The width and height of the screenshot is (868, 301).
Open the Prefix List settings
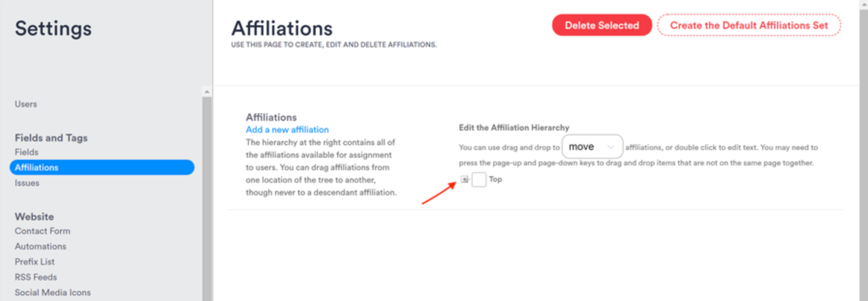click(x=34, y=261)
